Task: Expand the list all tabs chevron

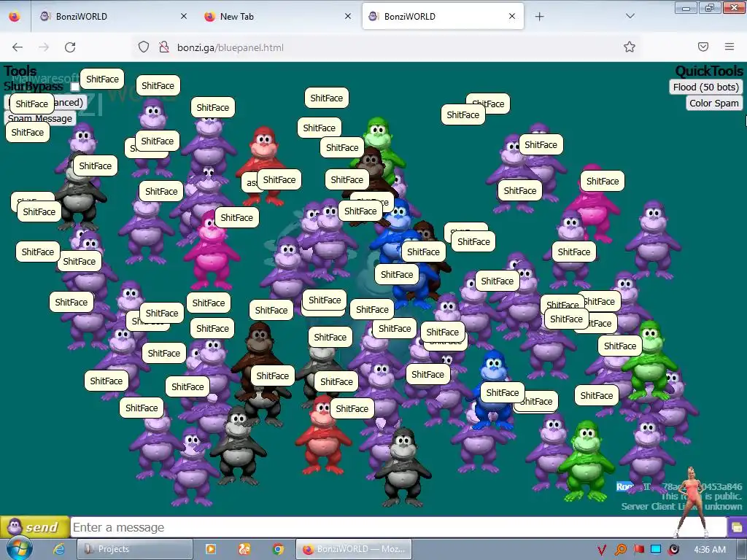Action: tap(630, 16)
